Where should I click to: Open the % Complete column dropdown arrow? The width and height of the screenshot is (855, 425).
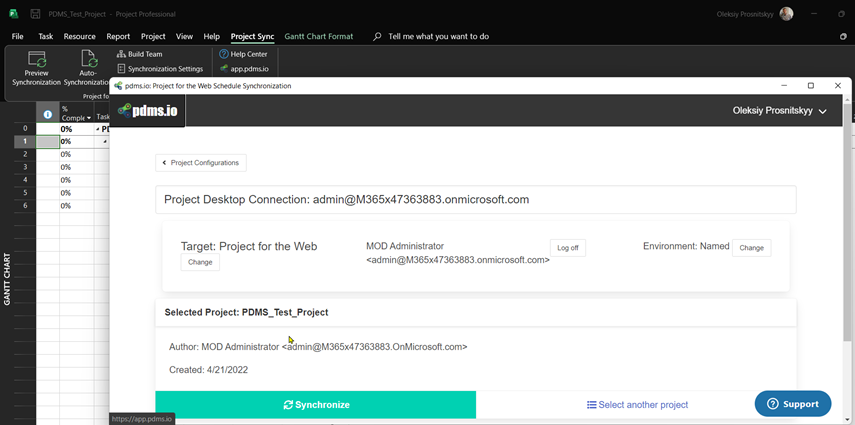coord(89,118)
